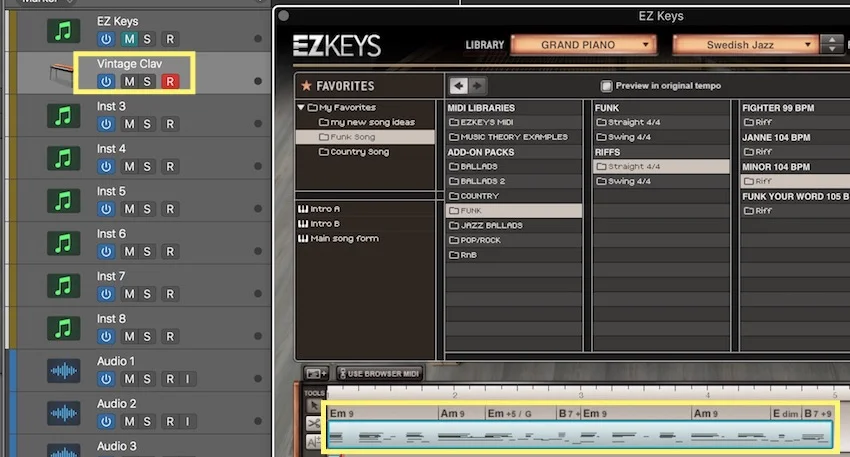Image resolution: width=850 pixels, height=457 pixels.
Task: Click the Favorites star icon
Action: [x=306, y=86]
